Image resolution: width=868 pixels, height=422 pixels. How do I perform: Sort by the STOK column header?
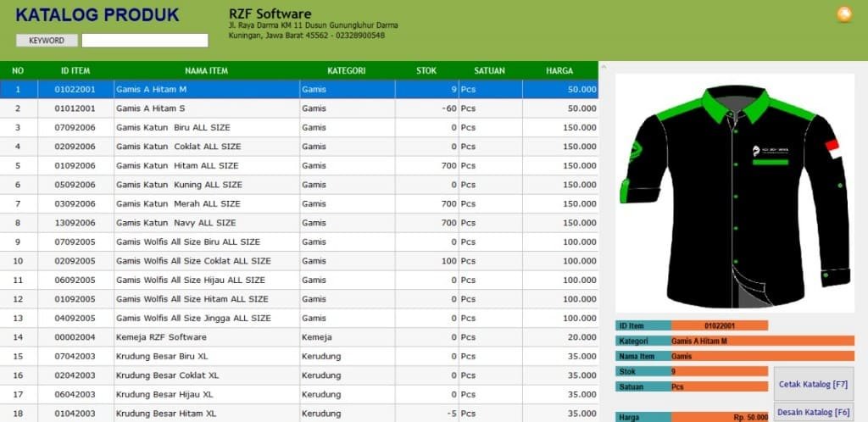tap(426, 71)
